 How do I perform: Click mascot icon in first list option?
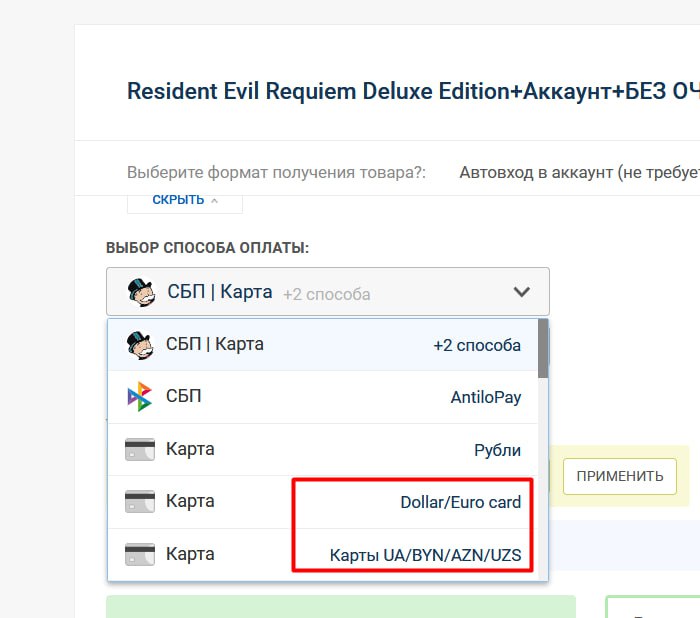(x=140, y=345)
